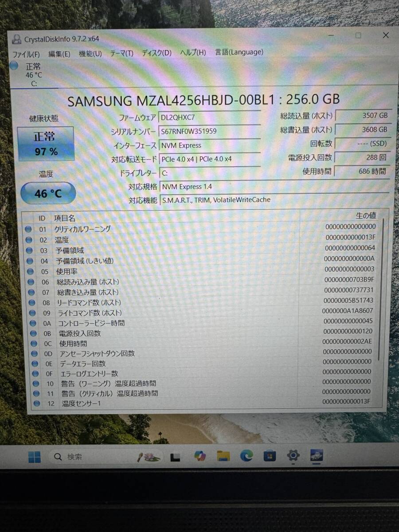The width and height of the screenshot is (399, 532).
Task: Click the 正常 97% health status button
Action: pyautogui.click(x=45, y=143)
